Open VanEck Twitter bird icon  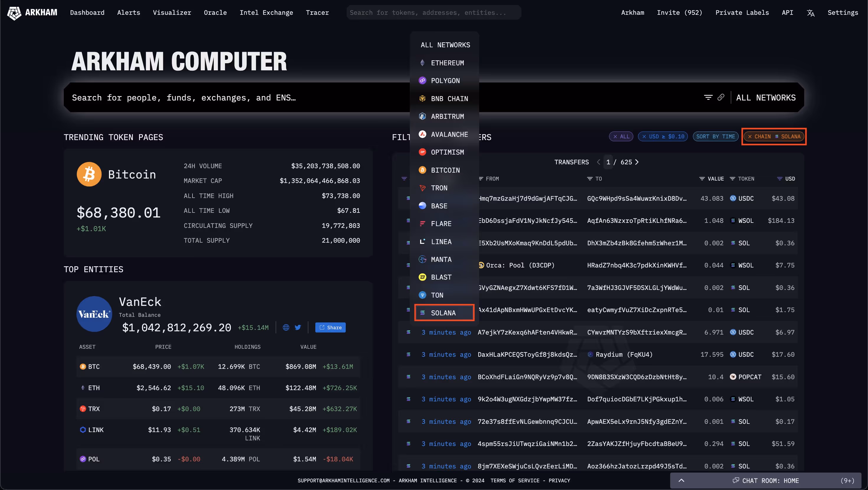298,327
